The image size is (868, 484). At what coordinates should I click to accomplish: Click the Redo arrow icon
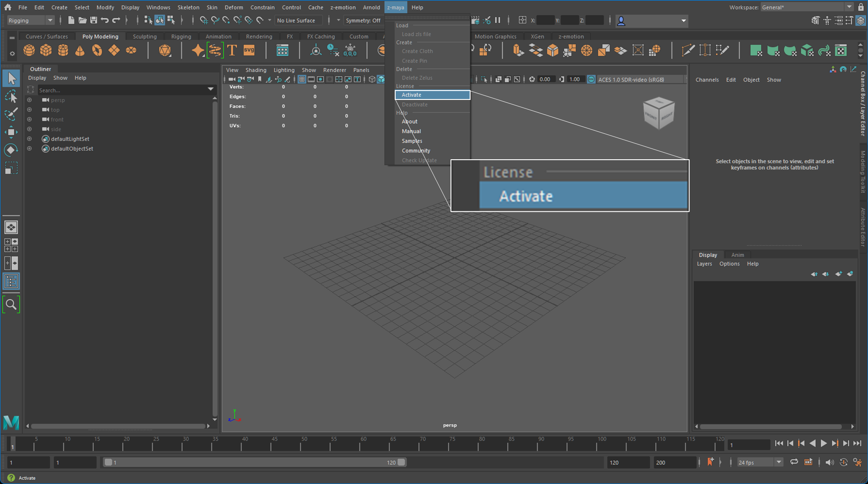coord(116,20)
